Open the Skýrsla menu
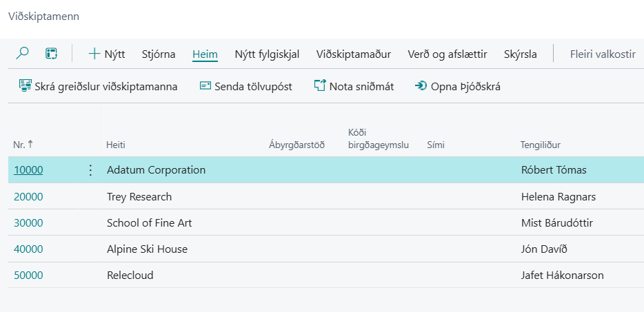644x312 pixels. pyautogui.click(x=520, y=54)
